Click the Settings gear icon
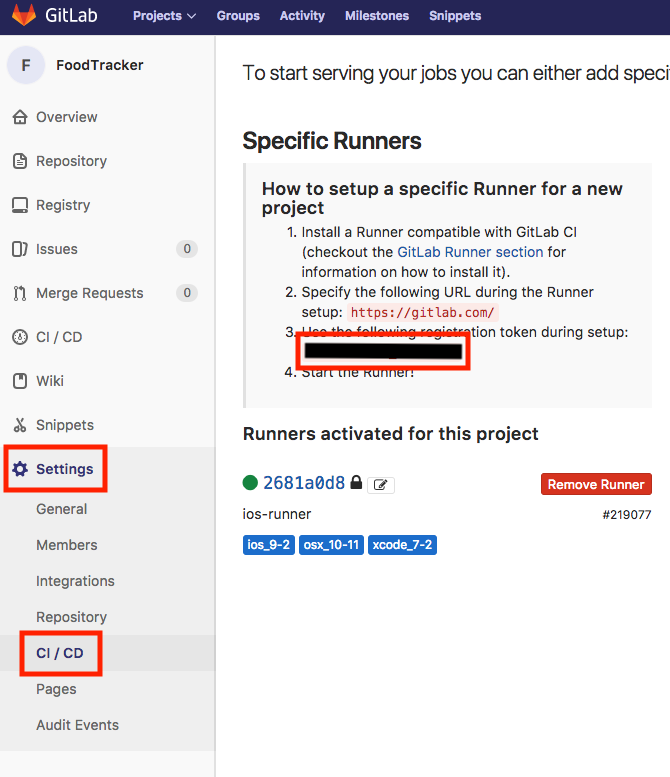 click(20, 469)
